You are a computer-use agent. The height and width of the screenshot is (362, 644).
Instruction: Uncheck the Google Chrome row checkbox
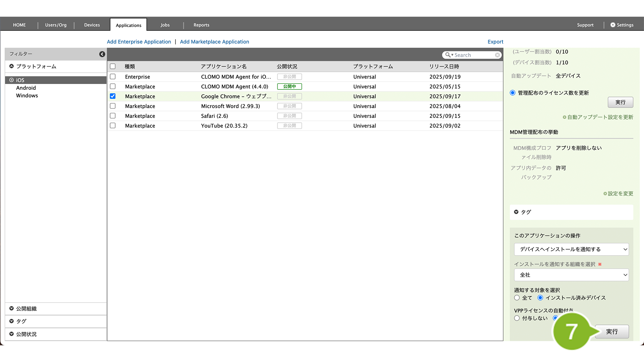[x=113, y=96]
